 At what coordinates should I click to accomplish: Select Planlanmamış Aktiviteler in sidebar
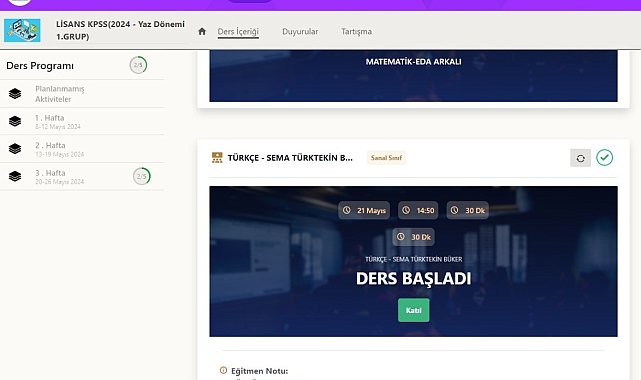60,94
